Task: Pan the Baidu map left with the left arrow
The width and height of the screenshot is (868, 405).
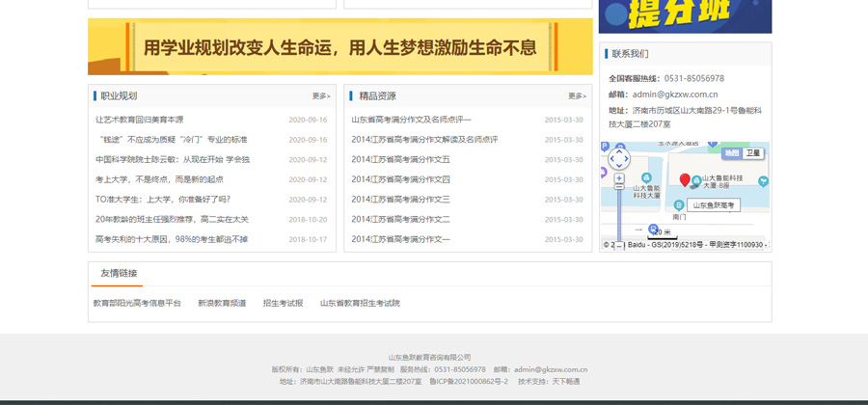Action: (612, 159)
